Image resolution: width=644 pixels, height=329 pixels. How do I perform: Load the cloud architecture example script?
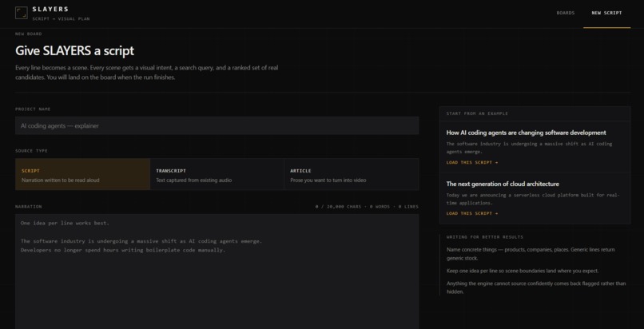coord(472,213)
